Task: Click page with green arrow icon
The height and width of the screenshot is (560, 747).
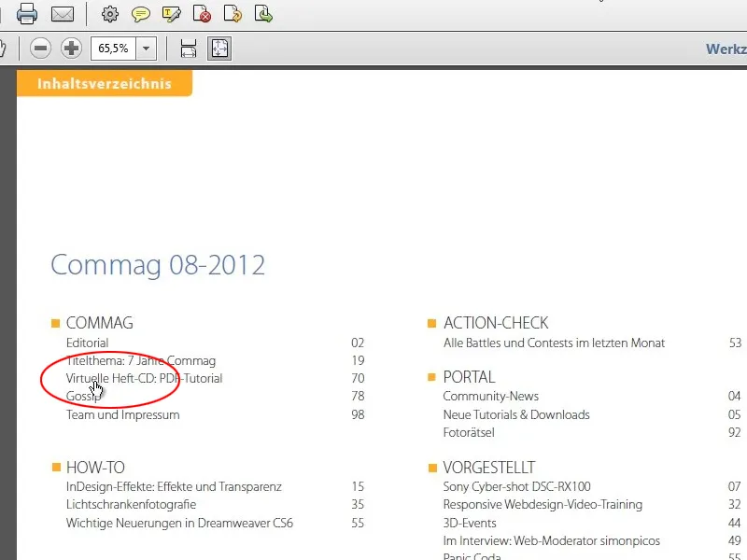Action: (x=263, y=14)
